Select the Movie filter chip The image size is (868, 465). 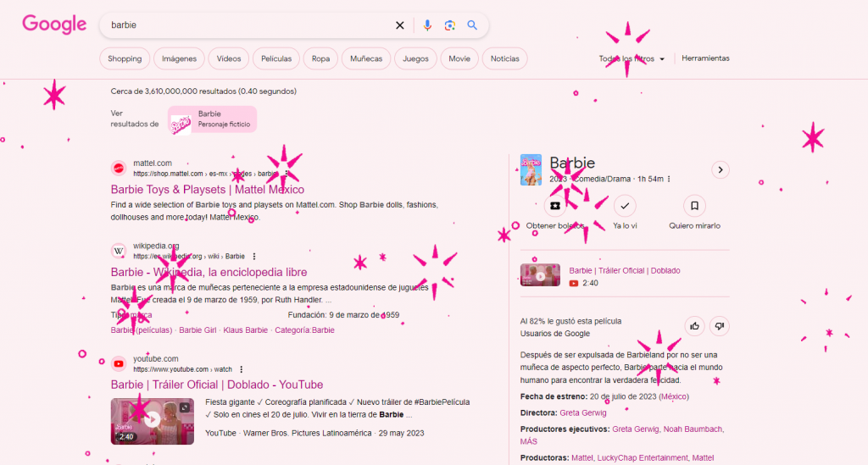(459, 58)
